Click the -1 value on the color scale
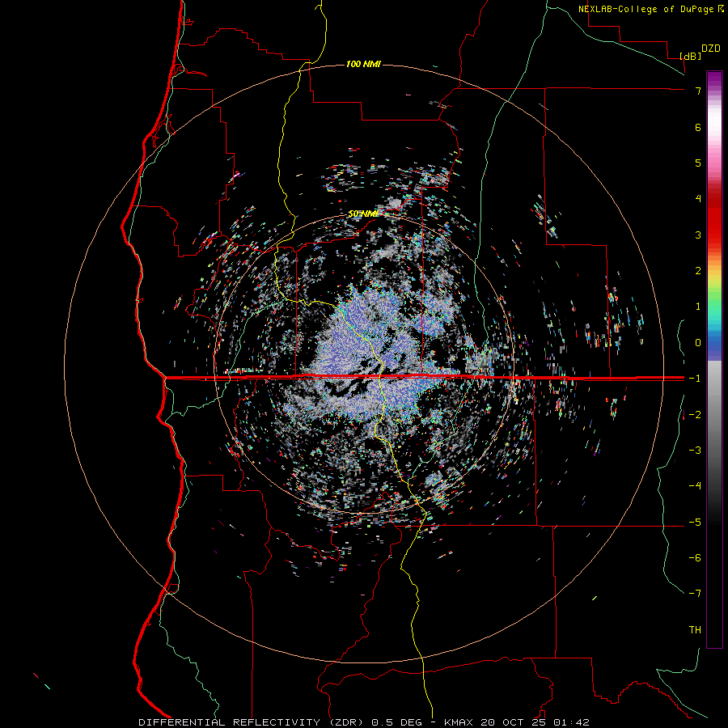 695,379
